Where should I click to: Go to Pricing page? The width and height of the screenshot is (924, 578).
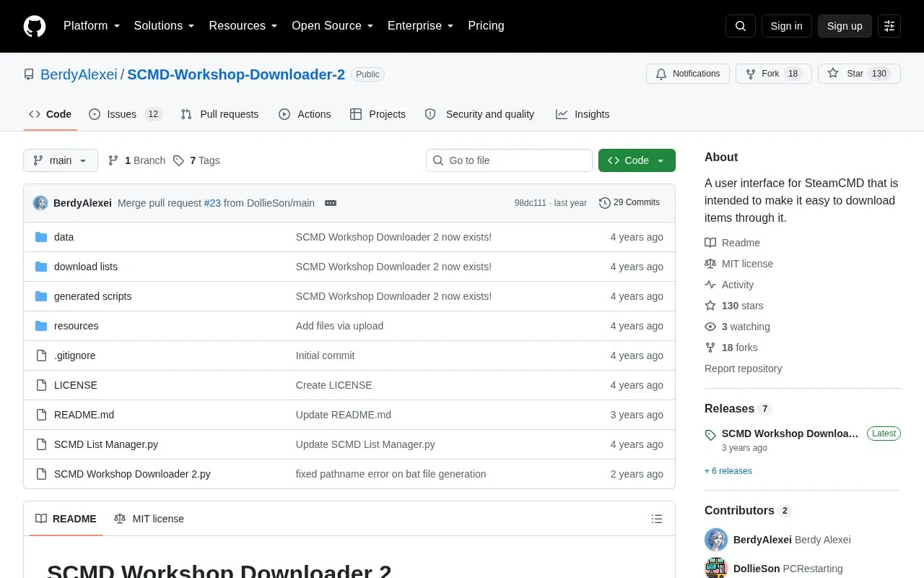click(486, 26)
